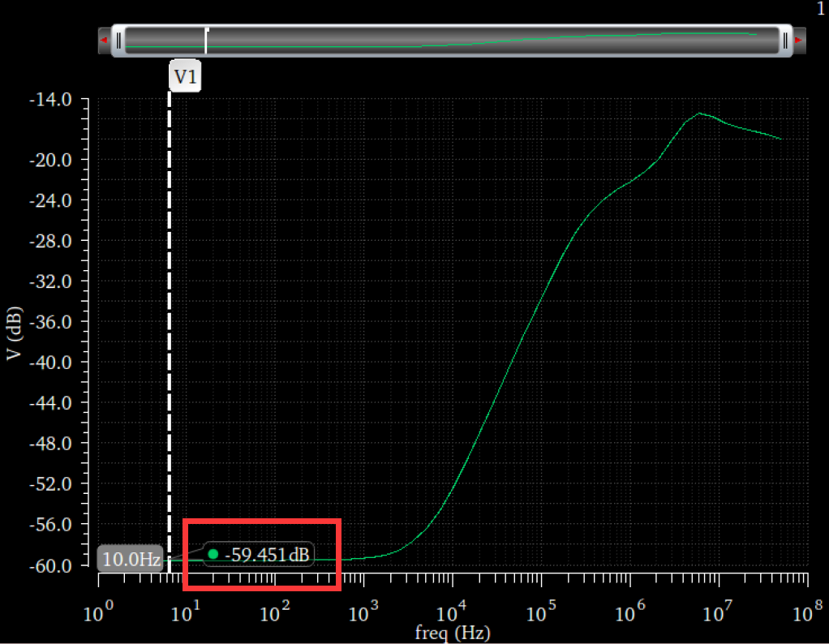This screenshot has width=829, height=644.
Task: Click the -60.0 y-axis label
Action: pos(51,566)
